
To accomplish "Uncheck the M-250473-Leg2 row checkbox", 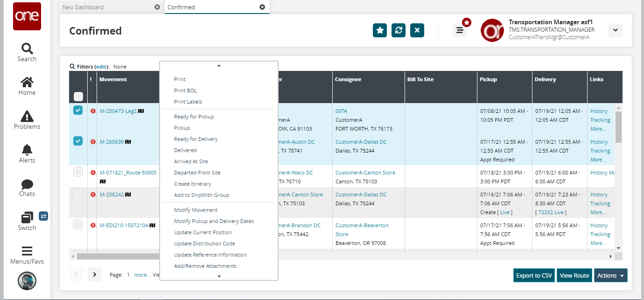I will tap(78, 111).
